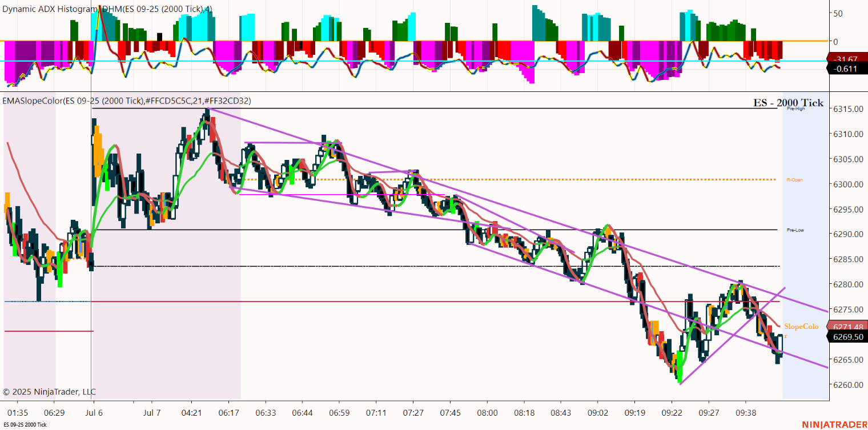The image size is (868, 430).
Task: Click the 09:22 time axis label
Action: pyautogui.click(x=672, y=412)
